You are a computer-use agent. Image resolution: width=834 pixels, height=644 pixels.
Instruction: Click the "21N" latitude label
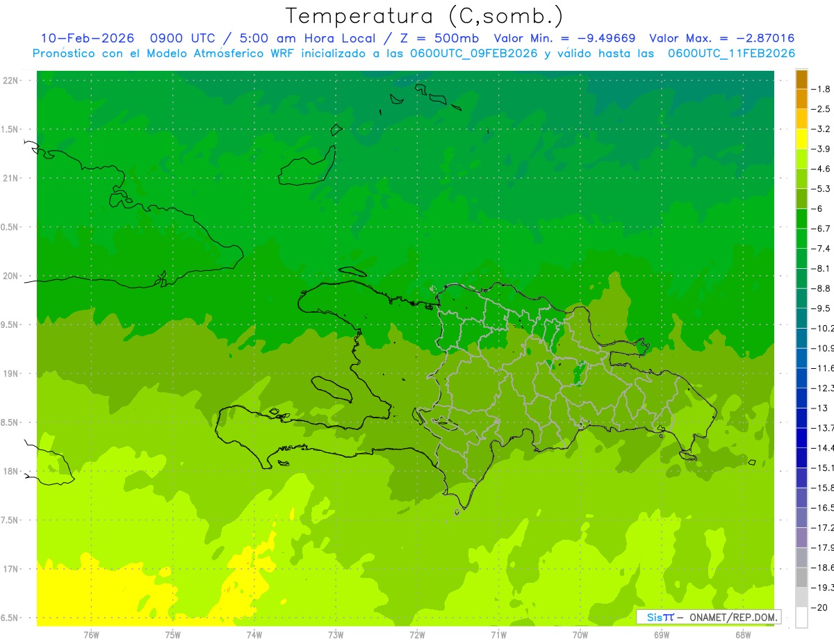[12, 179]
